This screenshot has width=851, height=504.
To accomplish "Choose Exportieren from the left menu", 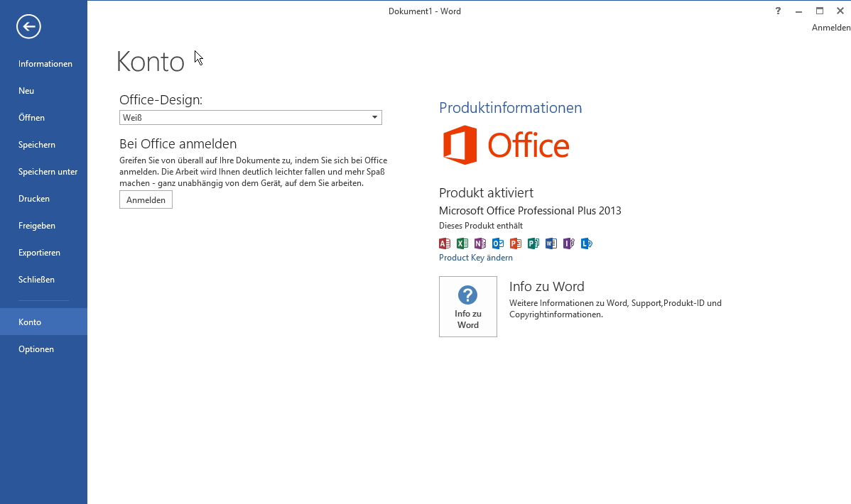I will click(x=39, y=253).
